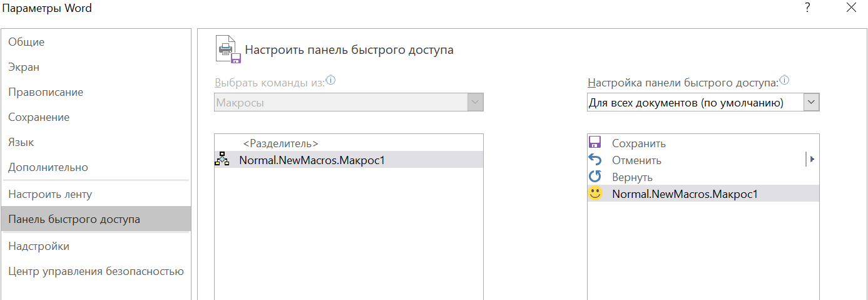Image resolution: width=868 pixels, height=300 pixels.
Task: Click the Redo circular arrow icon
Action: [x=595, y=177]
